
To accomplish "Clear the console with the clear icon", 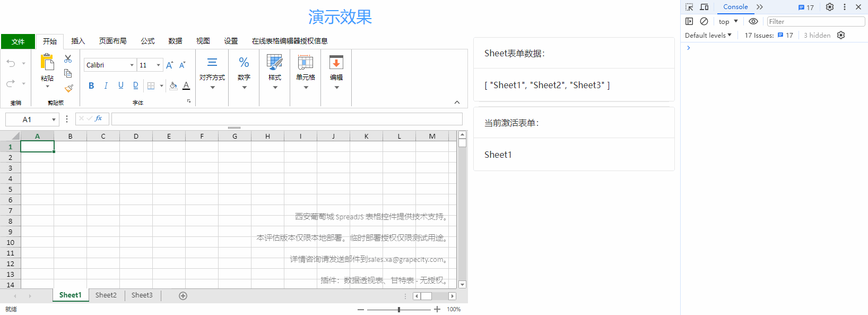I will tap(704, 21).
